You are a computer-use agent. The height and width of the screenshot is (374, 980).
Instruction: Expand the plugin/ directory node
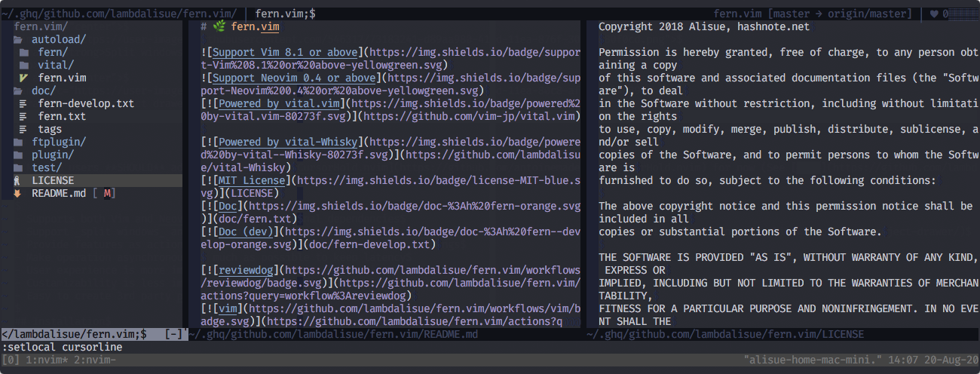click(53, 155)
